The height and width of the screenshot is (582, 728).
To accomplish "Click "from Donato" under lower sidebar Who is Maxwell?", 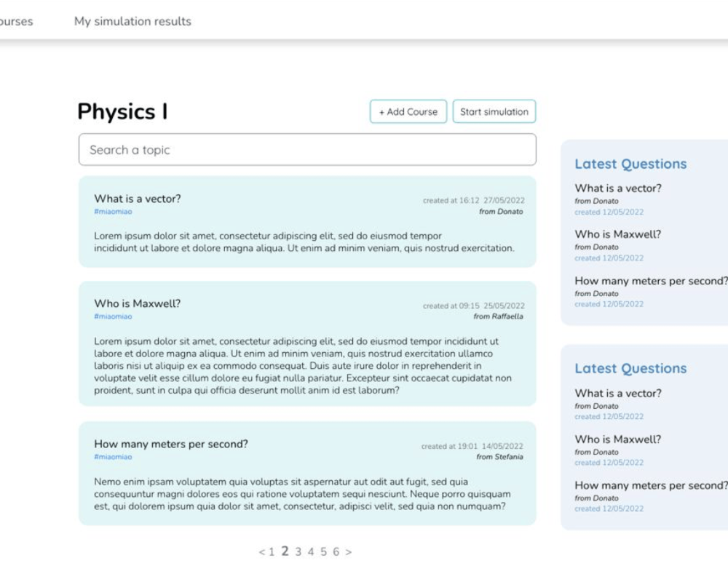I will pyautogui.click(x=597, y=452).
